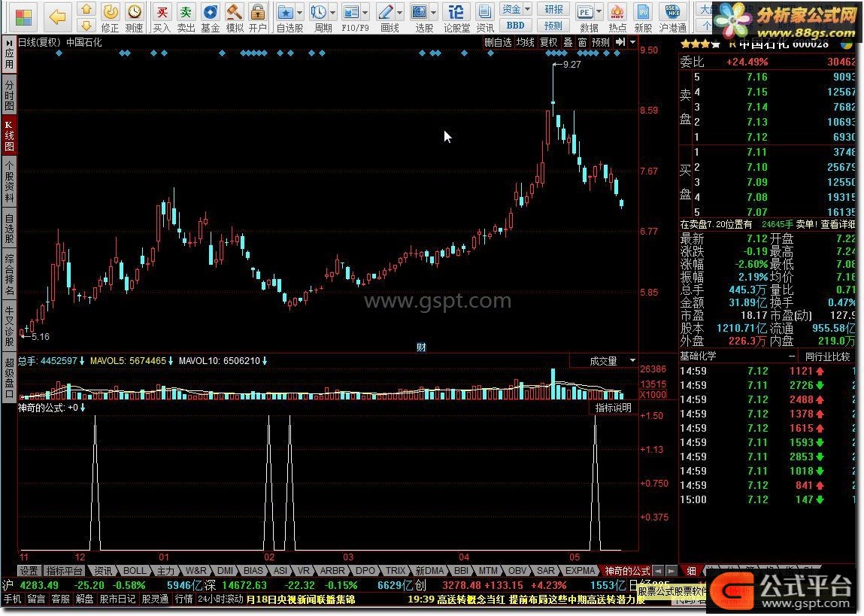Toggle 均线 moving averages

[x=525, y=42]
